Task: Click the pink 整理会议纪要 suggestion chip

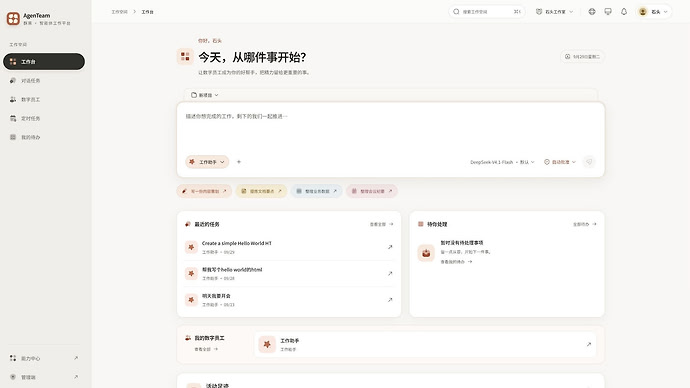Action: [x=372, y=191]
